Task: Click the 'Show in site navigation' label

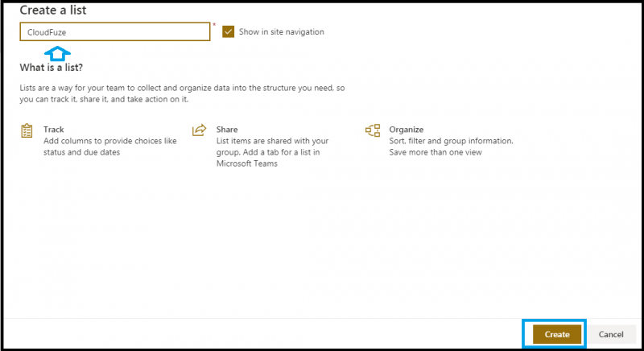Action: point(281,31)
